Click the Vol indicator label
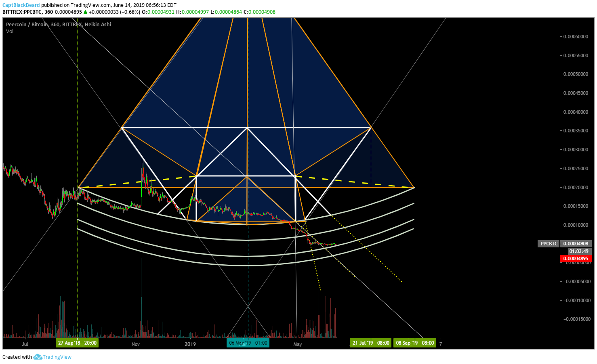 tap(10, 31)
